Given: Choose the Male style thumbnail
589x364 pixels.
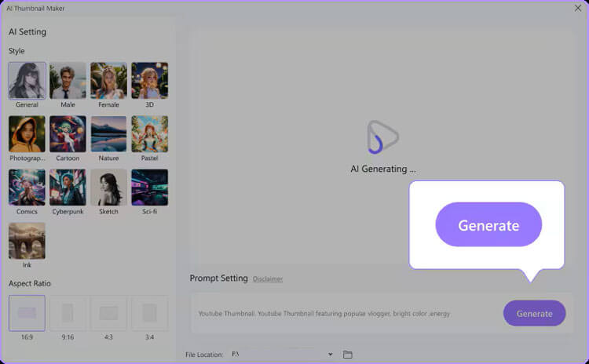Looking at the screenshot, I should coord(68,80).
